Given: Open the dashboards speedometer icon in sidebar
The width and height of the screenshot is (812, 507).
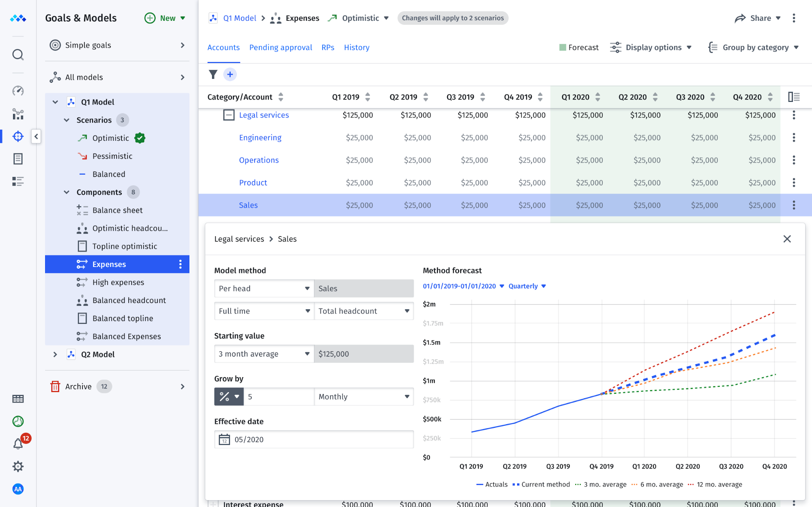Looking at the screenshot, I should tap(18, 91).
